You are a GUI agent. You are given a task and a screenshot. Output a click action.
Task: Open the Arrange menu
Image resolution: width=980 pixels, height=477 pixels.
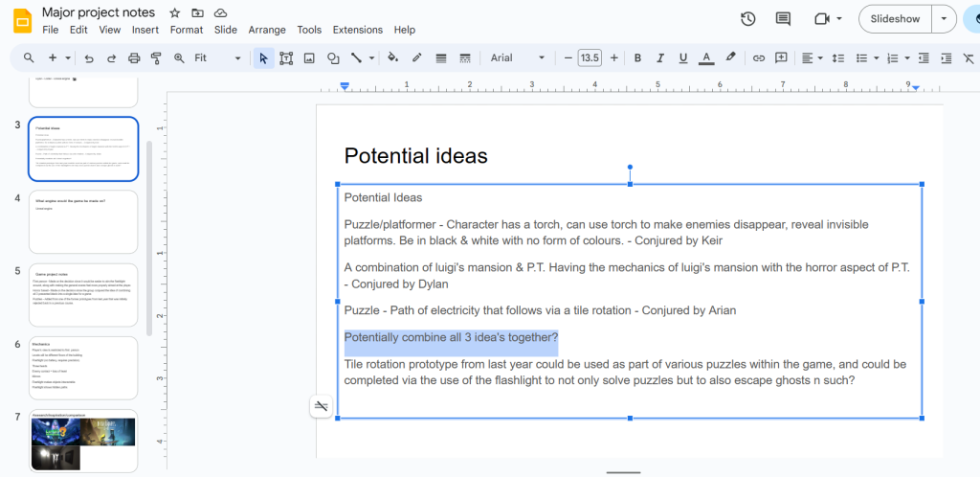tap(267, 30)
